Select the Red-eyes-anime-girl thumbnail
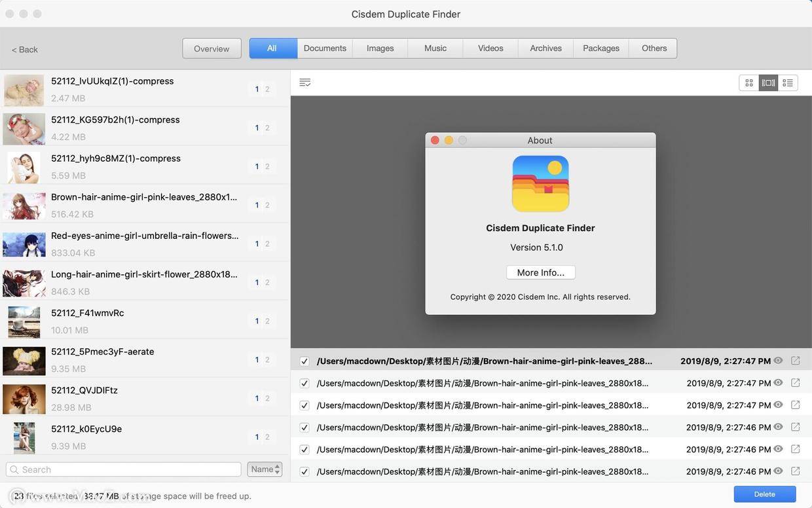812x508 pixels. [x=24, y=245]
